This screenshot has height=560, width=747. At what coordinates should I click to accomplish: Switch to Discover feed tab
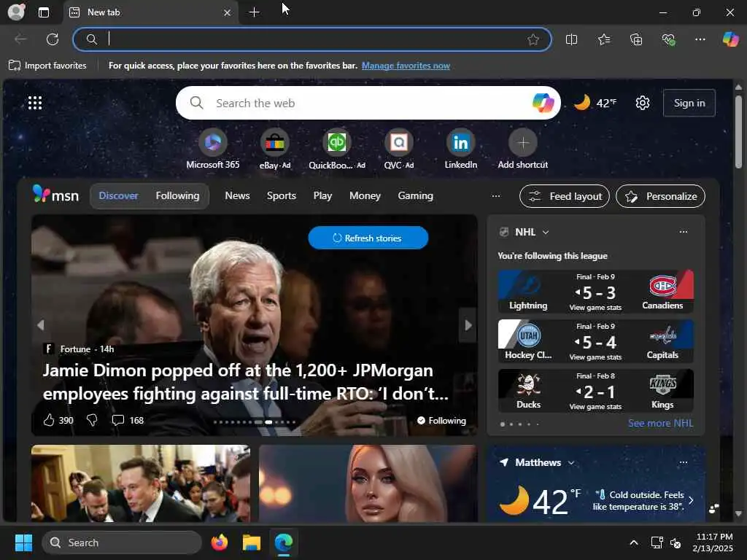point(118,195)
